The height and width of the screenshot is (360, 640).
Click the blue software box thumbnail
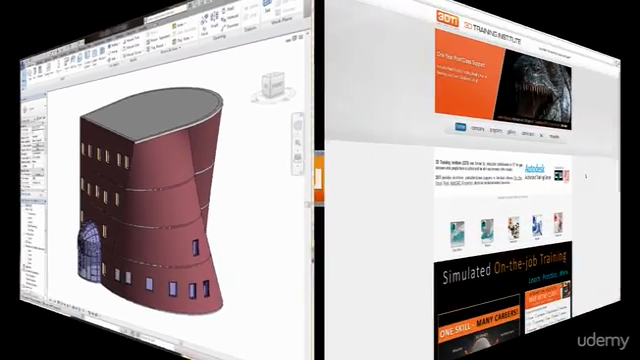point(537,225)
